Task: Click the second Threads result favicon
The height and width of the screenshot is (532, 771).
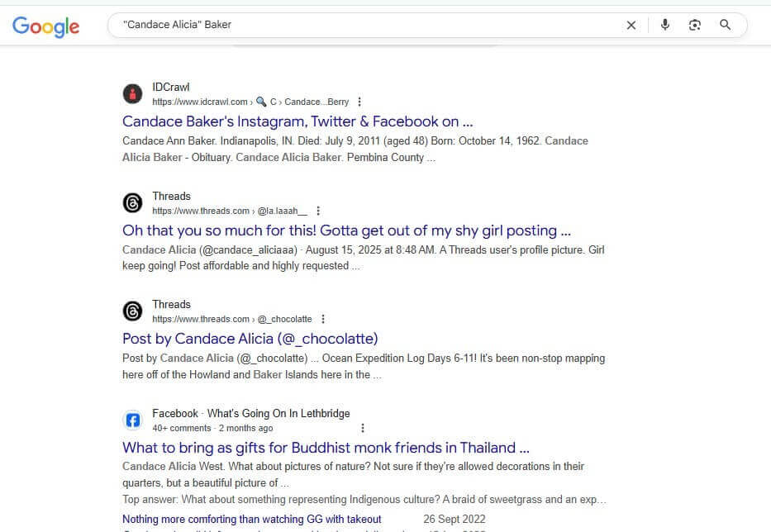Action: 132,311
